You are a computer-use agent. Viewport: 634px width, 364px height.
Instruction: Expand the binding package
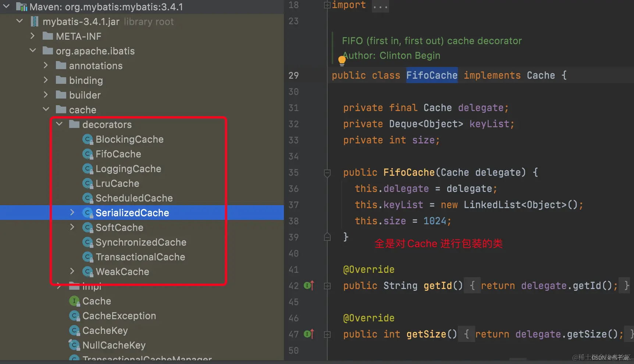(x=46, y=80)
